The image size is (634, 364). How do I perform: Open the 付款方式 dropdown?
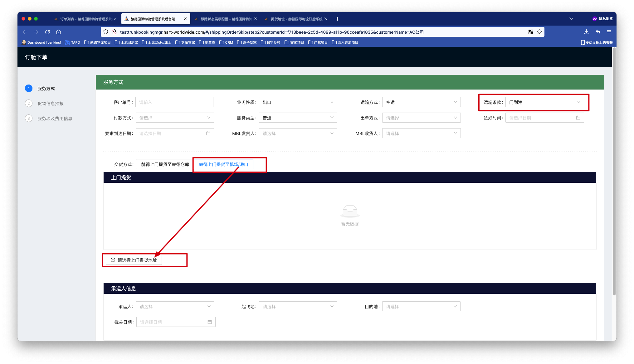[x=174, y=118]
